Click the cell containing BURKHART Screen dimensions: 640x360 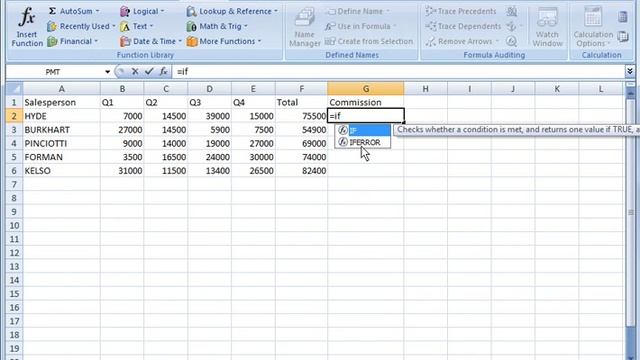coord(62,130)
